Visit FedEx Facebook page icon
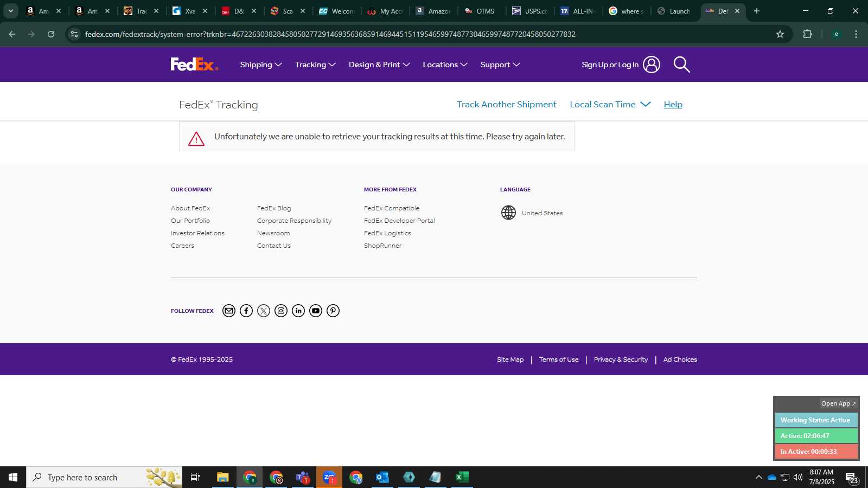868x488 pixels. click(x=246, y=311)
